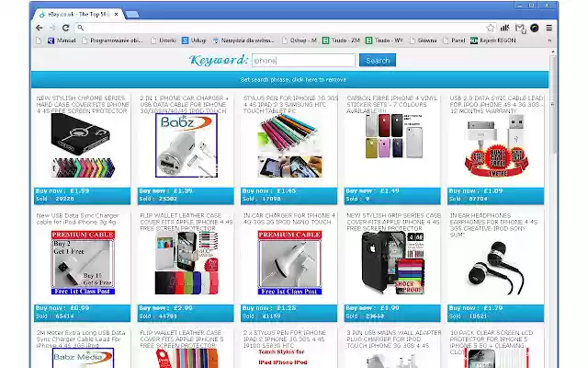Click the Buy now £2.99 price bar
This screenshot has height=368, width=588.
tap(186, 313)
